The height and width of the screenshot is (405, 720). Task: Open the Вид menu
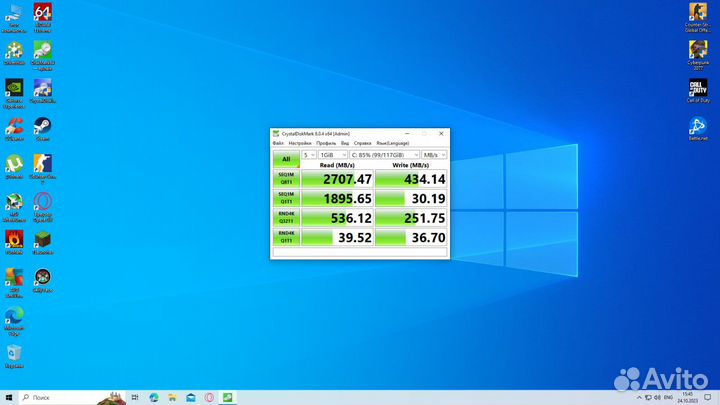point(345,143)
